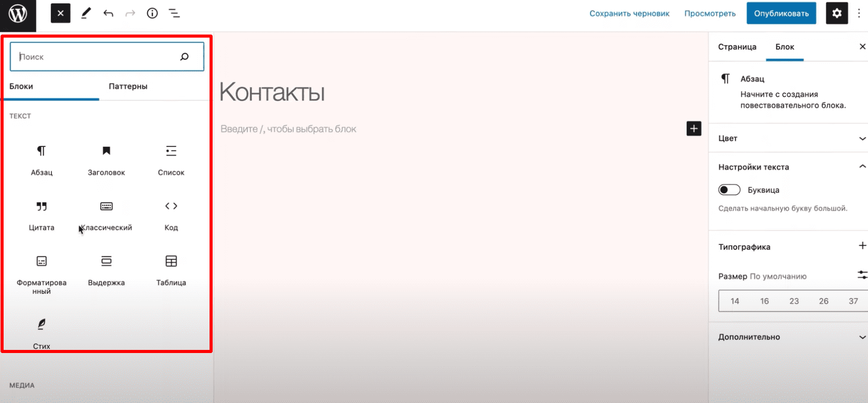868x403 pixels.
Task: Toggle the Буквица drop cap switch
Action: coord(729,190)
